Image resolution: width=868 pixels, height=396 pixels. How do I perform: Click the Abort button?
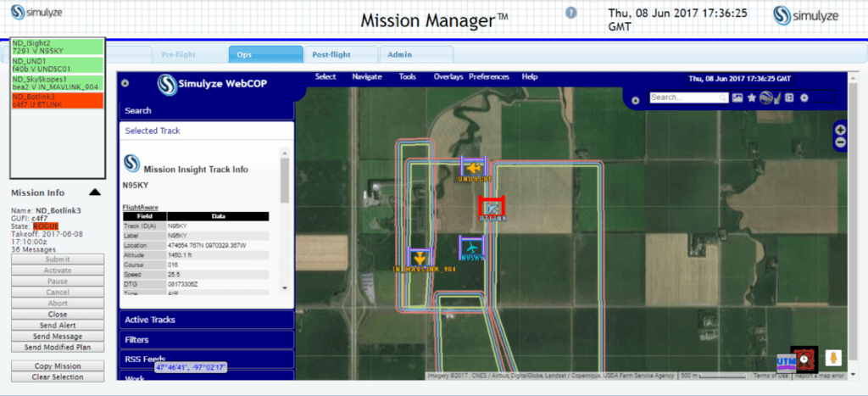(58, 303)
